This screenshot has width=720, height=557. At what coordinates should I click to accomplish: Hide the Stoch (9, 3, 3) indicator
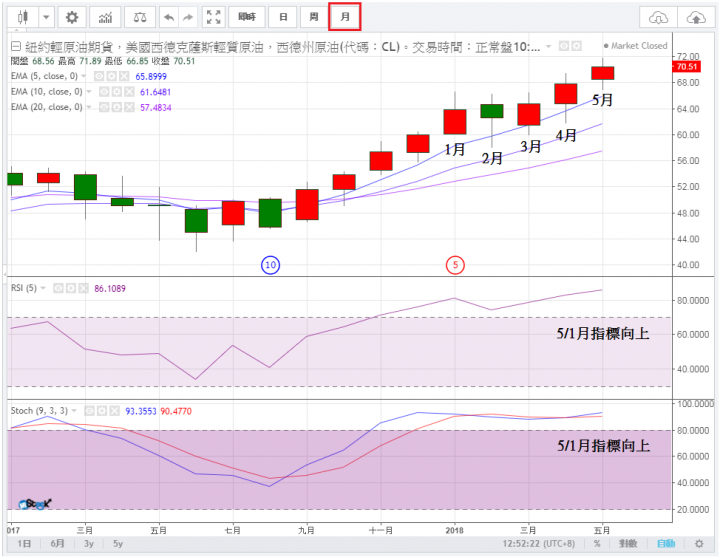[x=90, y=411]
